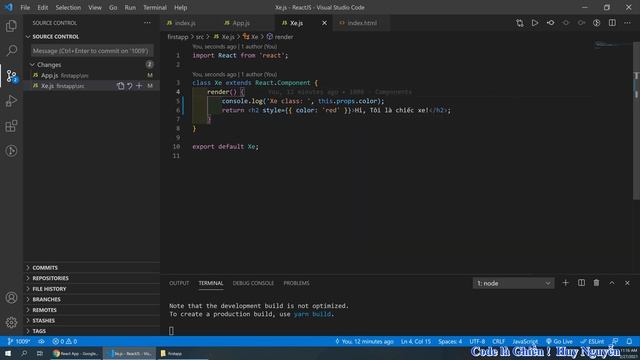Discard changes for Xe.js
This screenshot has height=360, width=640.
[130, 86]
